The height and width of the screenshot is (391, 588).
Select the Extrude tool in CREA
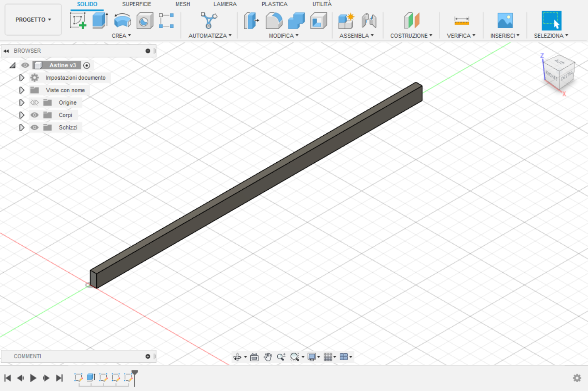pos(100,20)
